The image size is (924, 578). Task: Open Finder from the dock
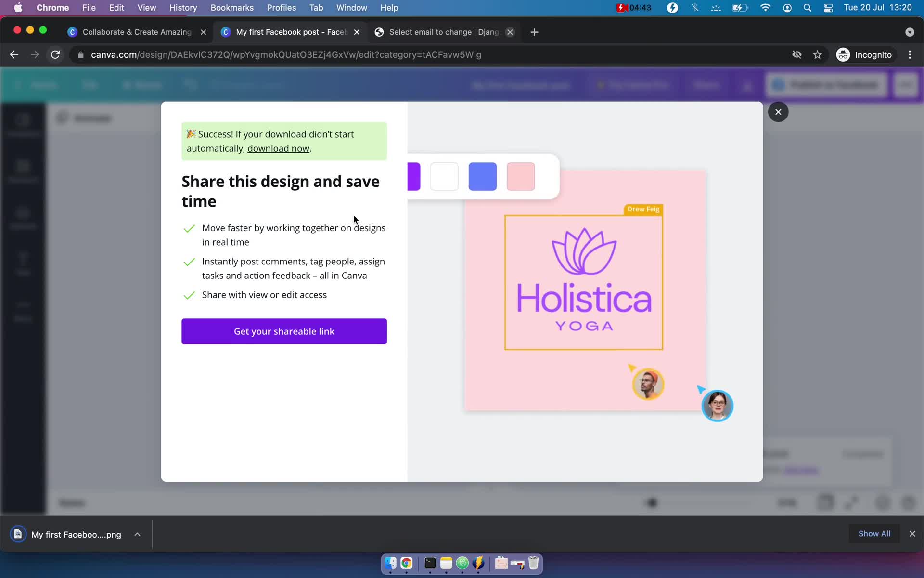[390, 563]
